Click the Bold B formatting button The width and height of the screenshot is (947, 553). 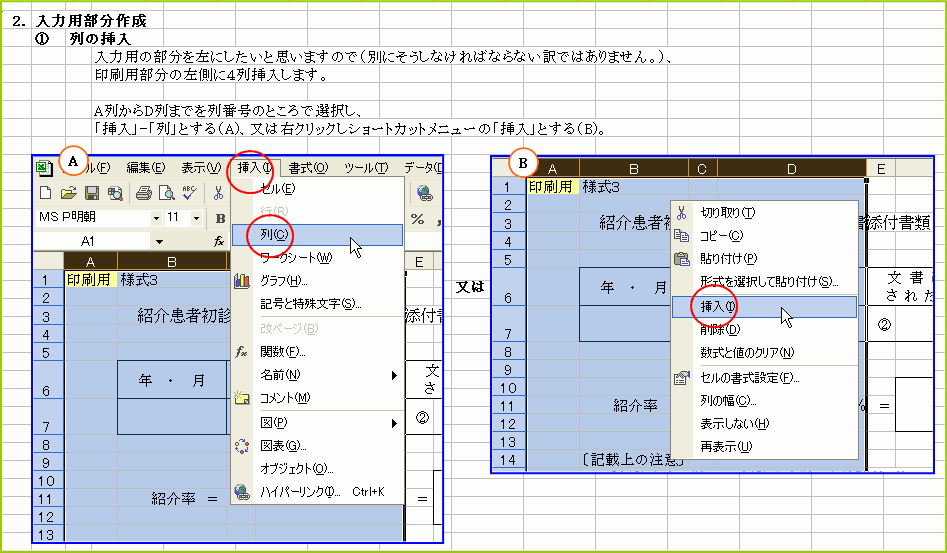[x=220, y=218]
